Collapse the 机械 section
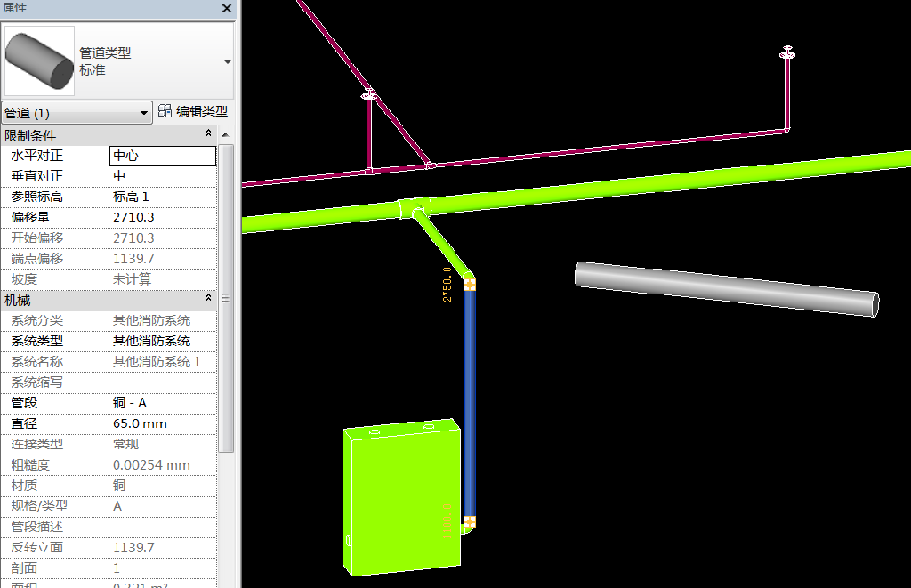 (x=209, y=299)
